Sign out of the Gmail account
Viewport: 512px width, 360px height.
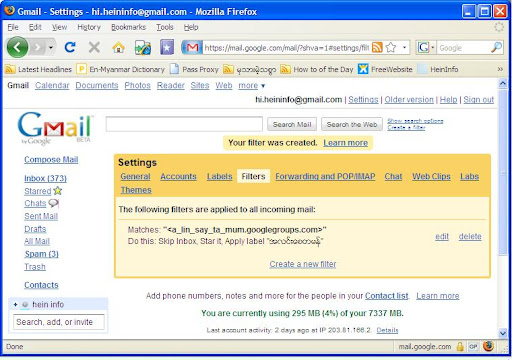click(x=479, y=99)
